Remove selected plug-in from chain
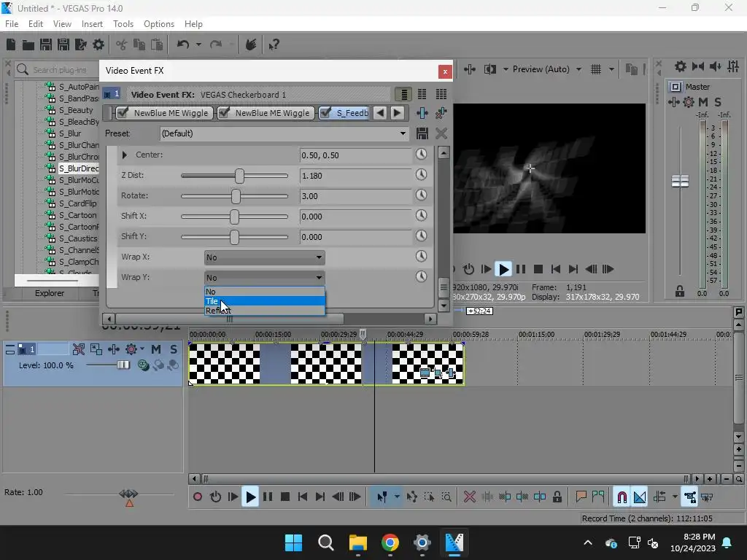Viewport: 747px width, 560px height. [x=441, y=113]
